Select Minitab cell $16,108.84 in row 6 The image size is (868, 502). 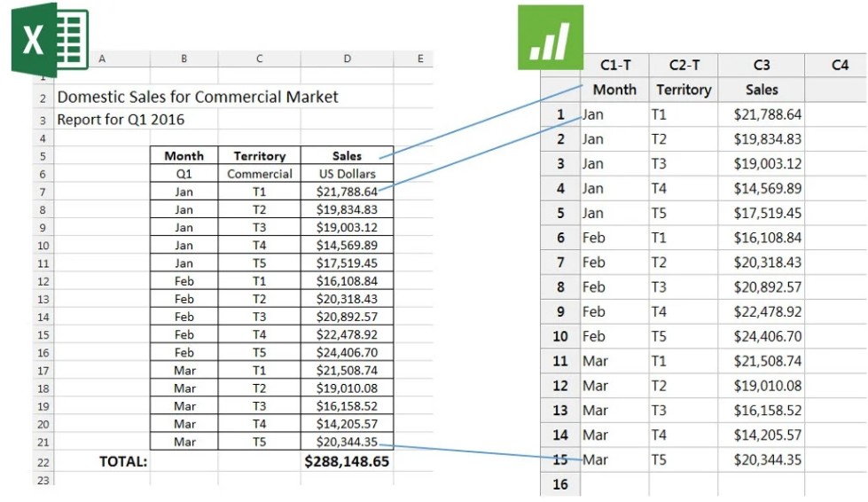coord(761,238)
